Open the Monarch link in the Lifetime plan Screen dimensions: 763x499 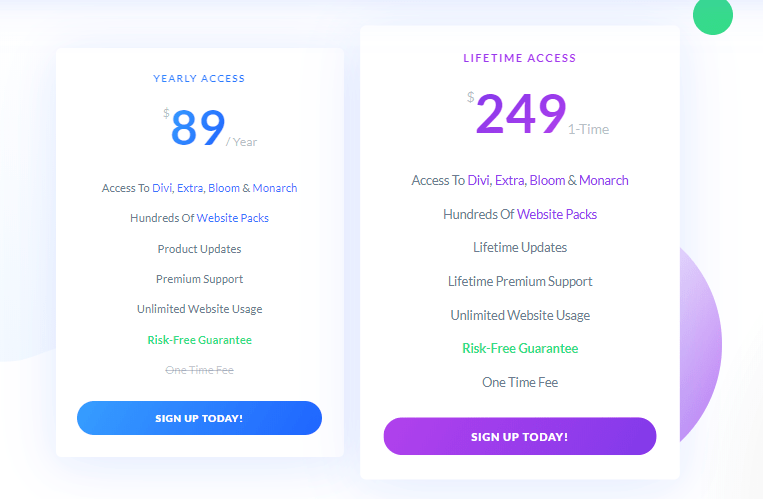[x=603, y=181]
